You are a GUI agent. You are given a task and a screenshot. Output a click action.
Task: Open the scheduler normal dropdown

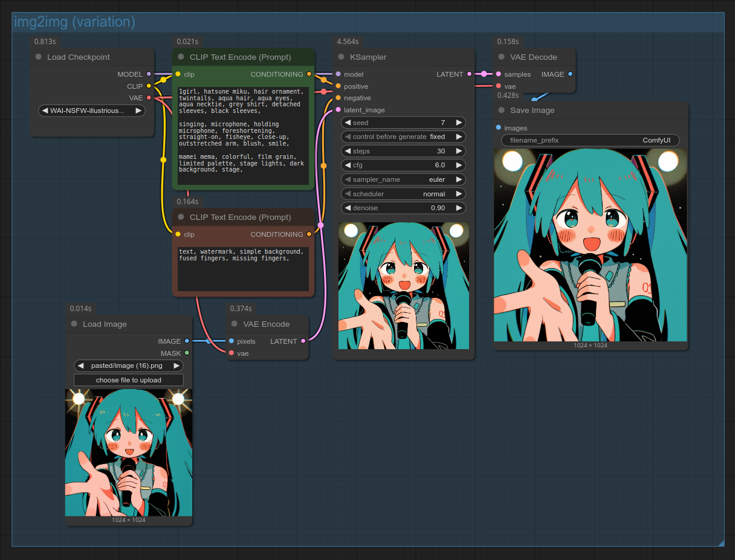tap(403, 194)
